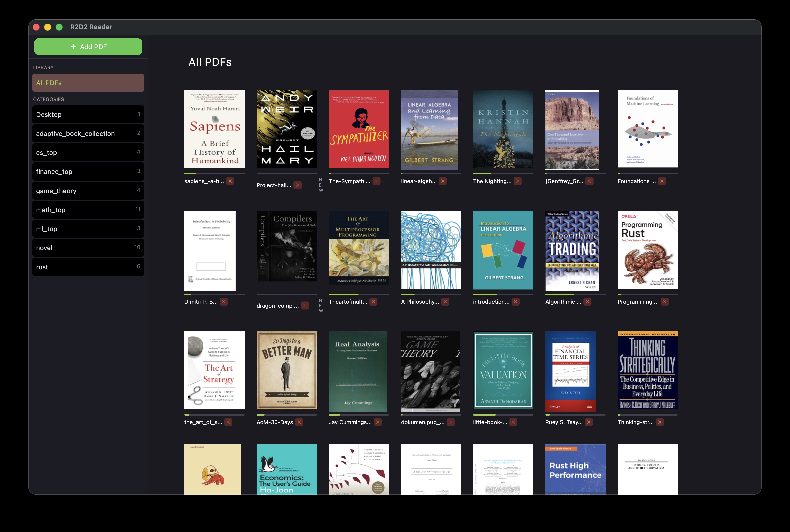Click reading progress bar under Theartofmult...

tap(359, 294)
